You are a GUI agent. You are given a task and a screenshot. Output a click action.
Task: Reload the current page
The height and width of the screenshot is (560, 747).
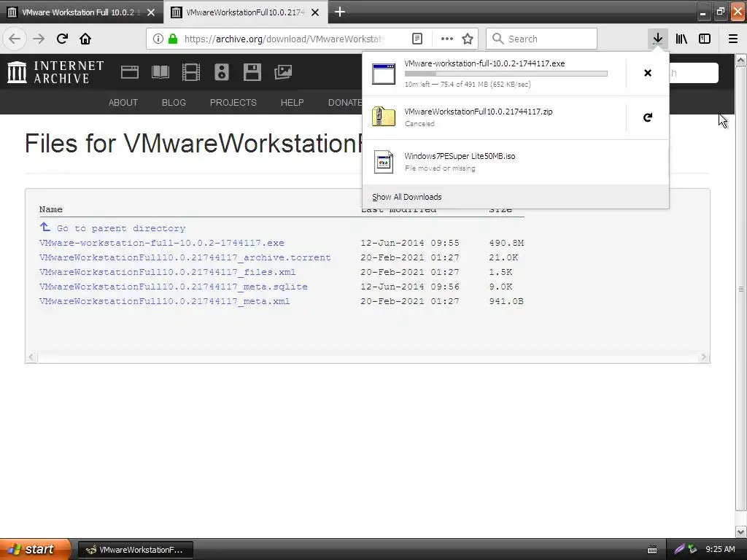click(x=62, y=39)
